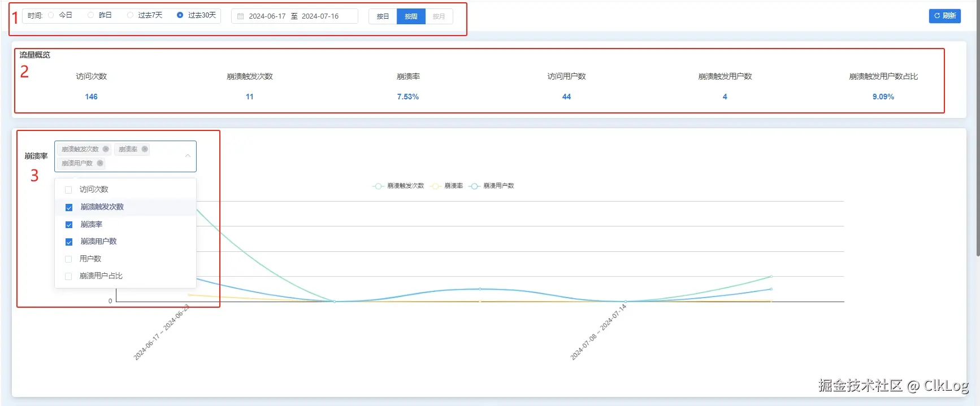Click the last 崩溃触发次数 data point on chart
980x406 pixels.
coord(771,277)
